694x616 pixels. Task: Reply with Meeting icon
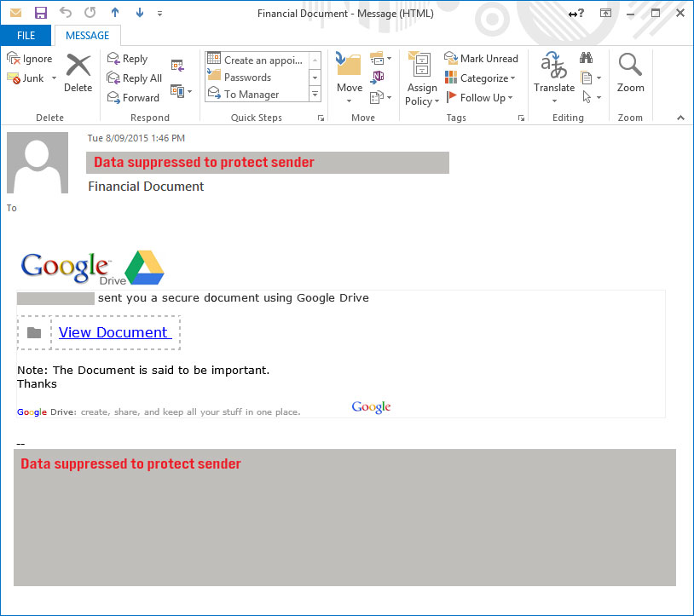(x=177, y=66)
